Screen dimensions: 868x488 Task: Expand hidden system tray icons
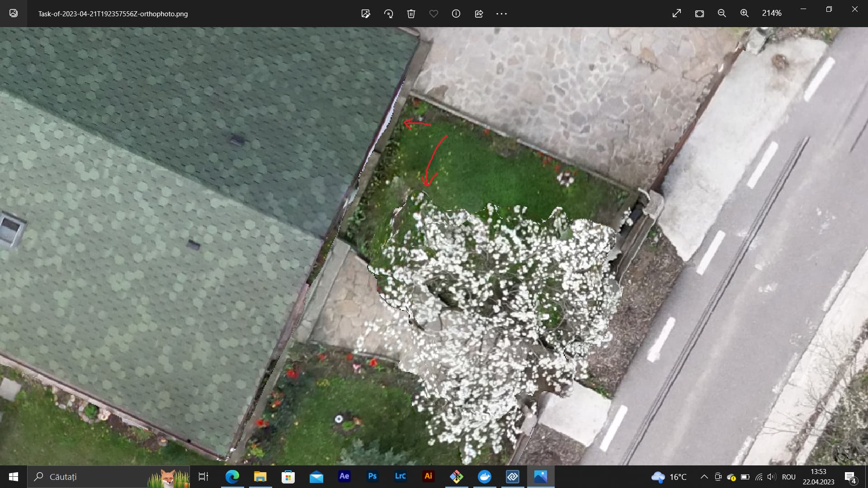[704, 476]
